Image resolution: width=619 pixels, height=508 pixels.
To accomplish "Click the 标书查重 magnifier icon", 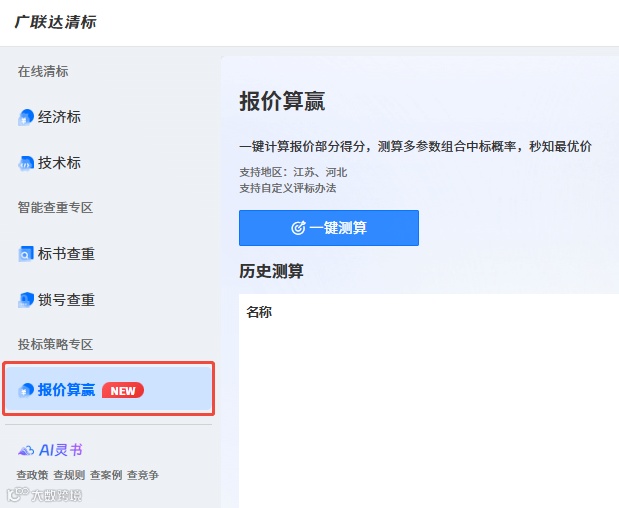I will click(x=26, y=254).
